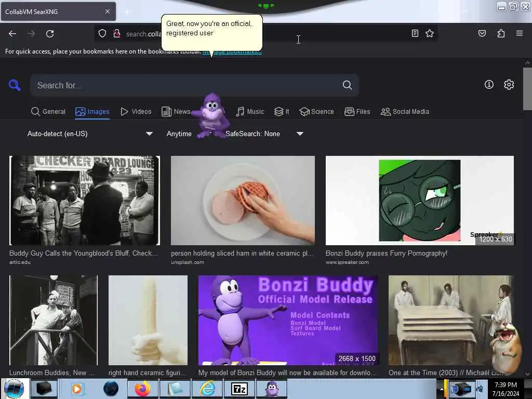Screen dimensions: 532x399
Task: Open the first black taskbar icon
Action: (45, 389)
